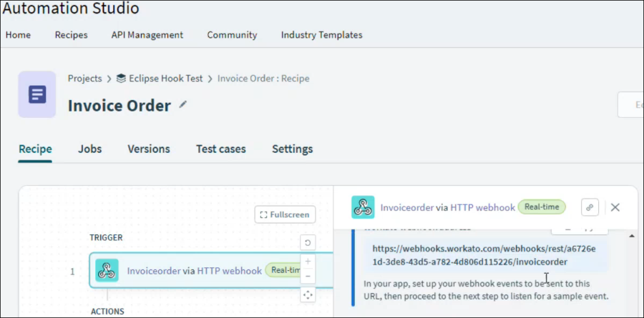Click the webhook icon in the side panel header
Image resolution: width=644 pixels, height=318 pixels.
(x=363, y=207)
